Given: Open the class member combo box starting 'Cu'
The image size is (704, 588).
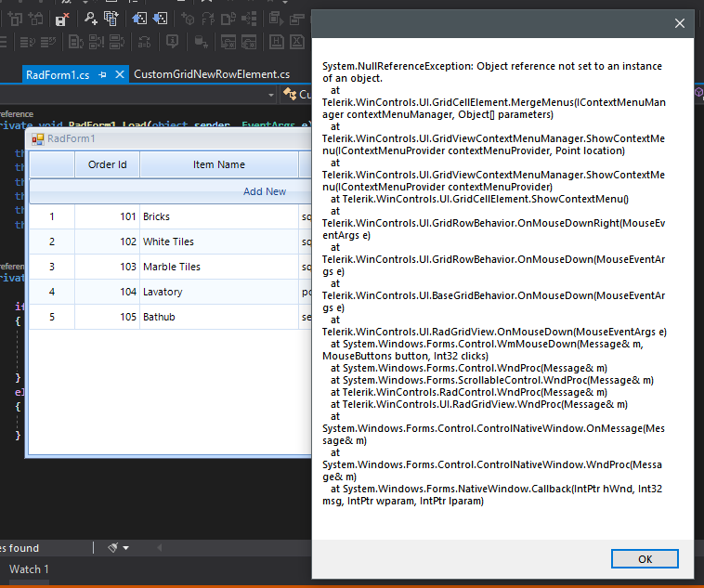Looking at the screenshot, I should tap(296, 95).
